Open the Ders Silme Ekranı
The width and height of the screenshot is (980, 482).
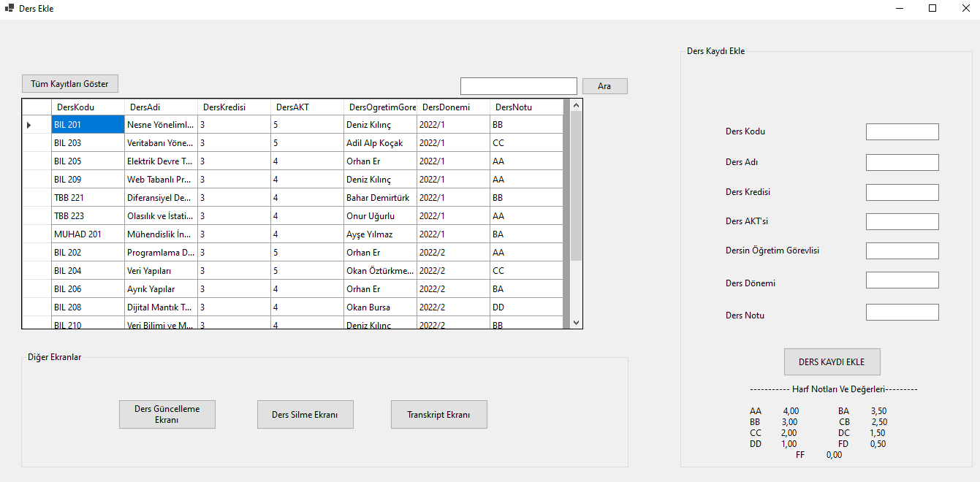305,414
